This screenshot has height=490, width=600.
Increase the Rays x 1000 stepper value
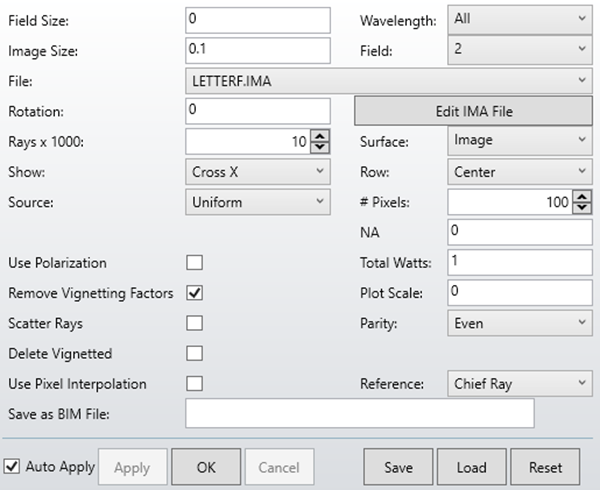[x=321, y=137]
